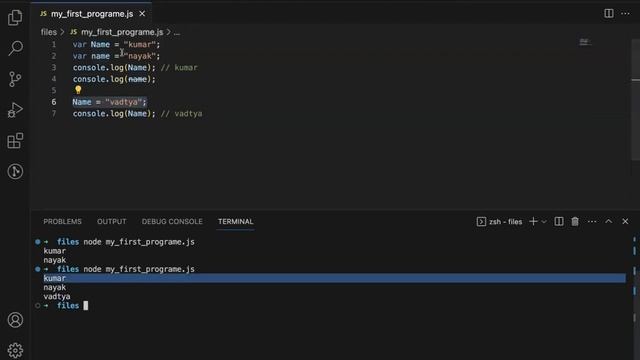Image resolution: width=640 pixels, height=360 pixels.
Task: Split the editor to the right
Action: [x=609, y=13]
